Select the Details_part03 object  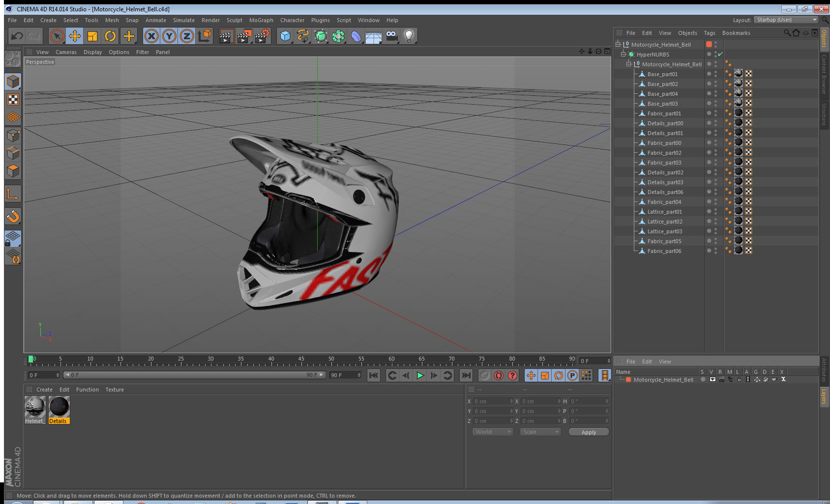[x=665, y=182]
